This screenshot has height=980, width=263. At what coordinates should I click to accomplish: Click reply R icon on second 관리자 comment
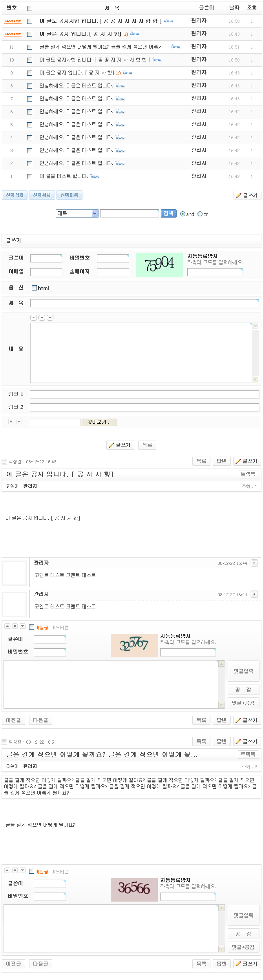[254, 594]
